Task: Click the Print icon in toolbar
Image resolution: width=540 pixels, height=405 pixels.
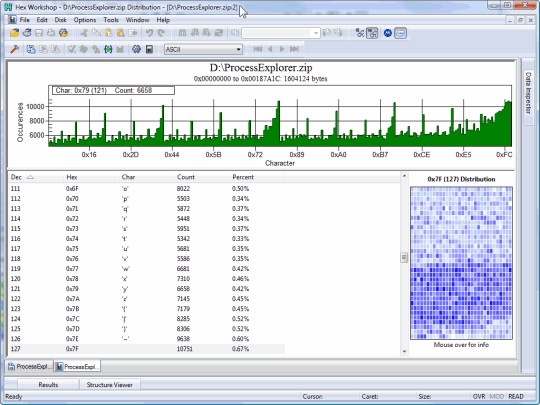Action: (x=51, y=33)
